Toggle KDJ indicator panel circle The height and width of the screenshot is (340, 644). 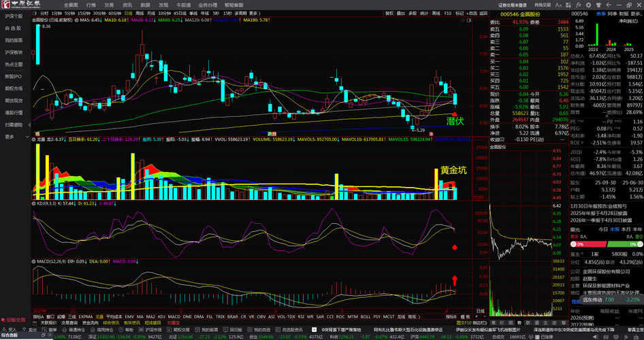[x=33, y=203]
